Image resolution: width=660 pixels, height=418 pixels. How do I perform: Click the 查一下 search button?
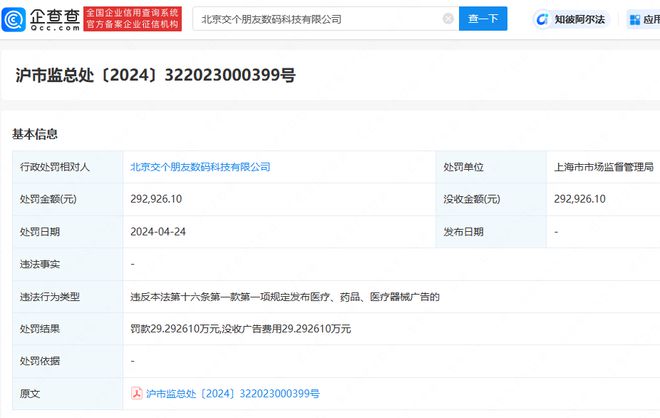(x=483, y=19)
